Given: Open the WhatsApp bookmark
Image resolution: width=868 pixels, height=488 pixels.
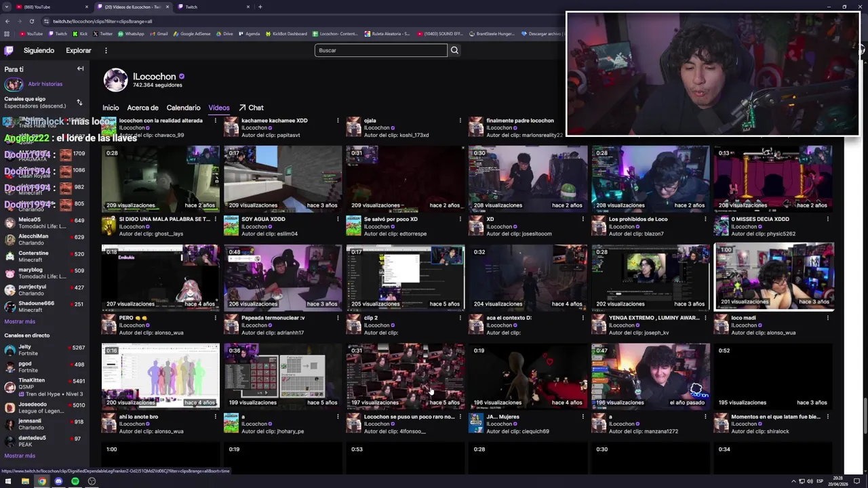Looking at the screenshot, I should tap(132, 34).
